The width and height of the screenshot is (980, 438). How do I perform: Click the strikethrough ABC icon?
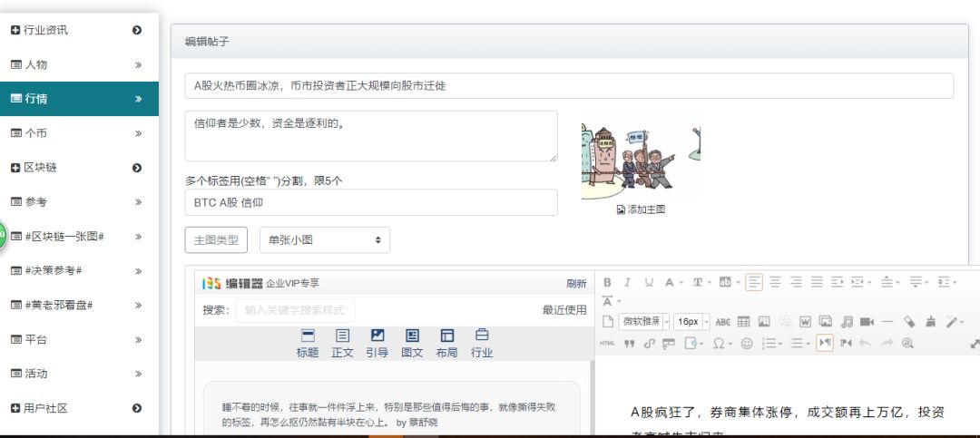click(x=722, y=322)
